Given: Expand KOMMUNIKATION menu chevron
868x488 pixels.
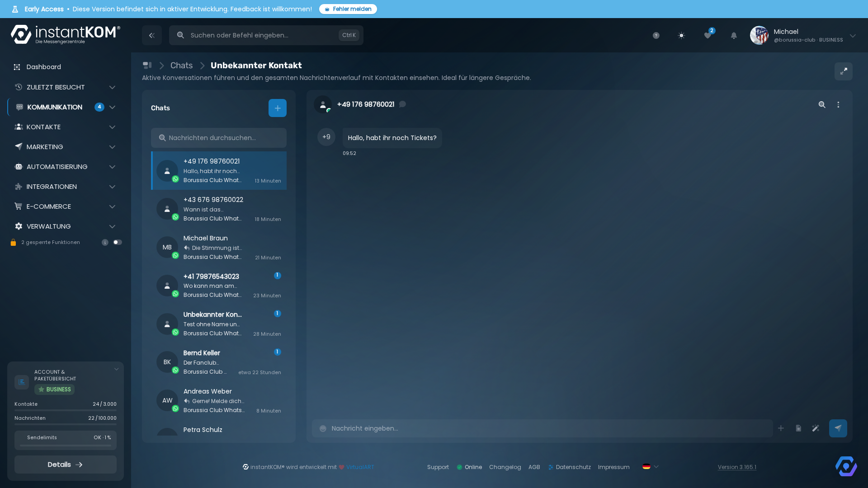Looking at the screenshot, I should pos(112,107).
